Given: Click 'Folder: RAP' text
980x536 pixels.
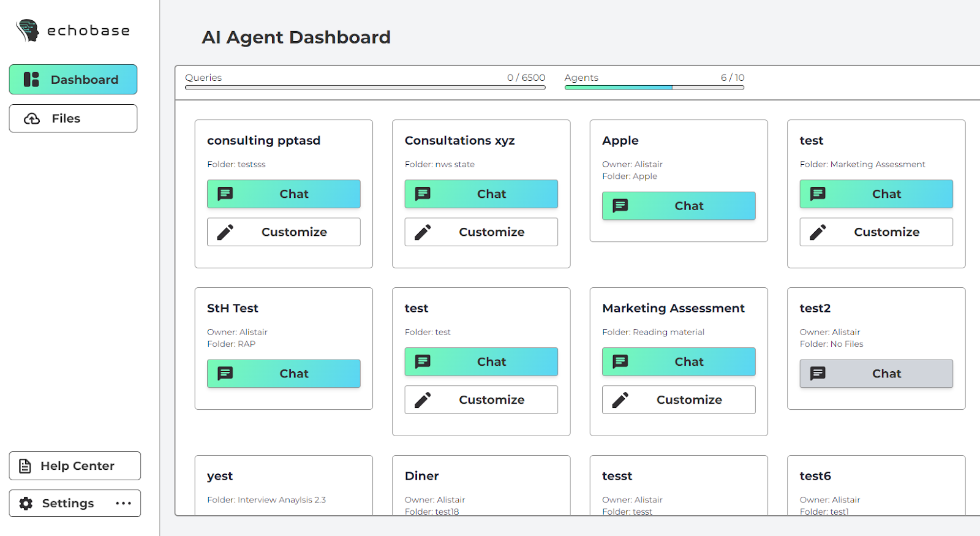Looking at the screenshot, I should click(x=231, y=344).
